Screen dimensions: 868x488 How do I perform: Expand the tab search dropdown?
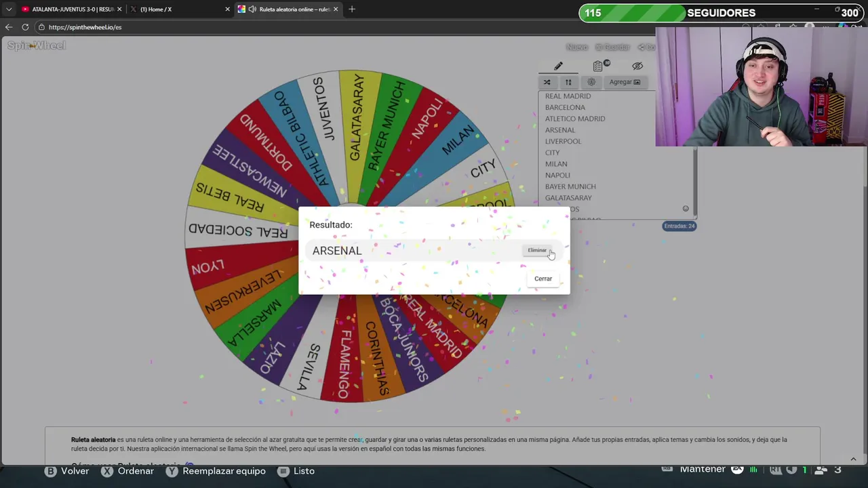tap(8, 9)
